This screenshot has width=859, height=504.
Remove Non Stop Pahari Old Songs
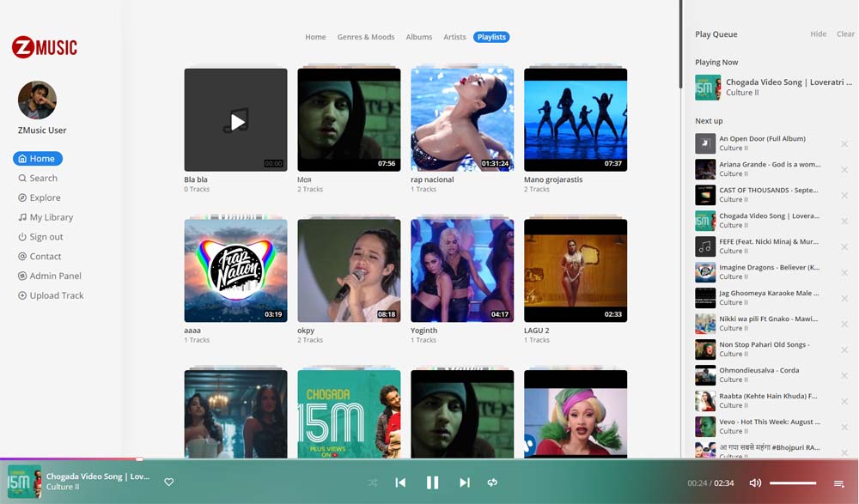[x=844, y=349]
